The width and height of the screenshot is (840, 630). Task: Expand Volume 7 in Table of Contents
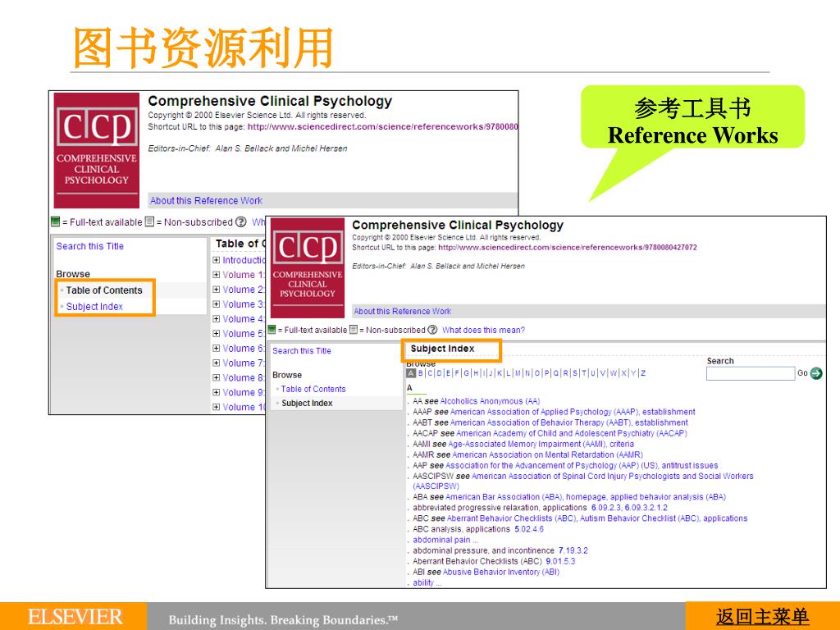216,363
